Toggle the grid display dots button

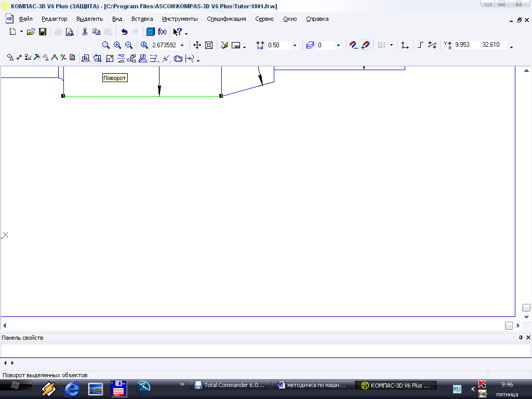point(382,45)
